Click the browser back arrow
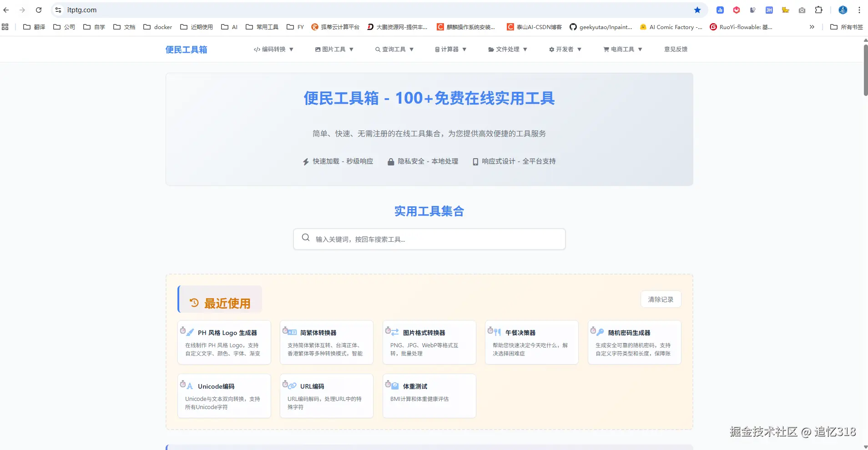Screen dimensions: 868x450 [x=6, y=10]
